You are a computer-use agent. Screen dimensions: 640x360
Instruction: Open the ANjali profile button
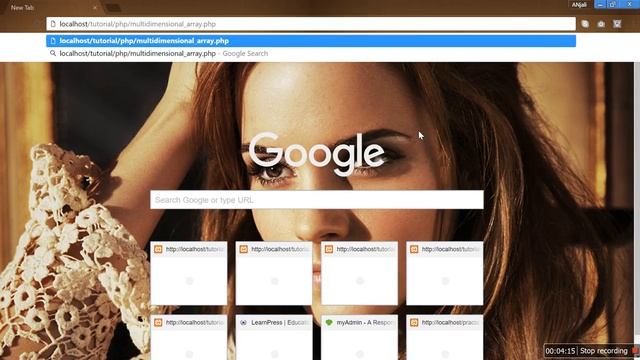(579, 4)
